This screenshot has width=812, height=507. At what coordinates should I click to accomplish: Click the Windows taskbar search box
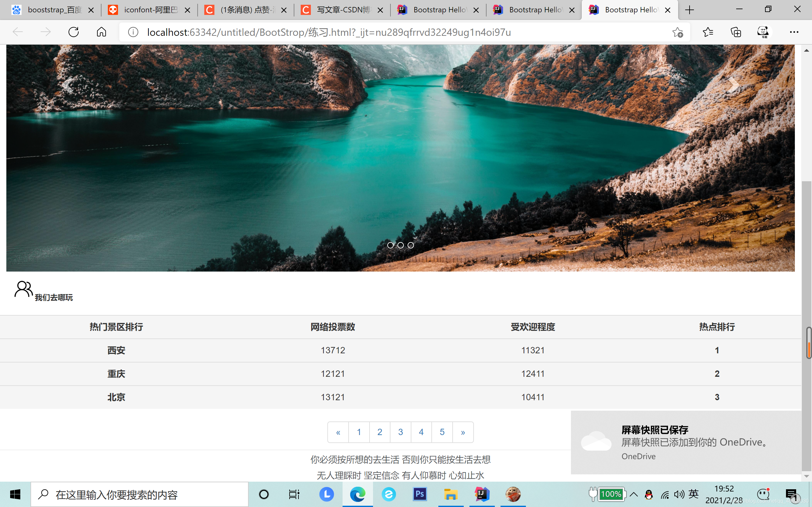tap(140, 494)
